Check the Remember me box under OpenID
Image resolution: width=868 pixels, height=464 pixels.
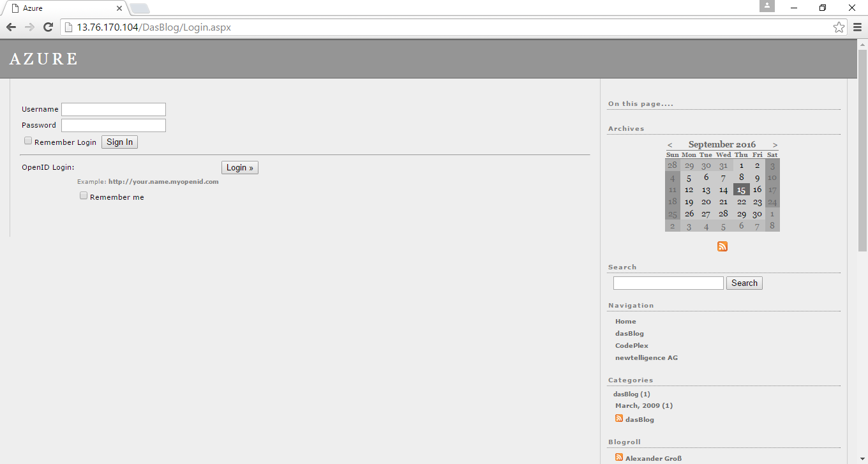pos(83,195)
